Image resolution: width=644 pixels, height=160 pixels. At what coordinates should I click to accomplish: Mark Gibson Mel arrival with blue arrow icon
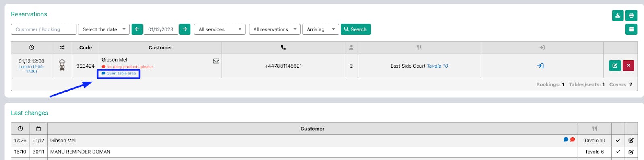pos(541,66)
